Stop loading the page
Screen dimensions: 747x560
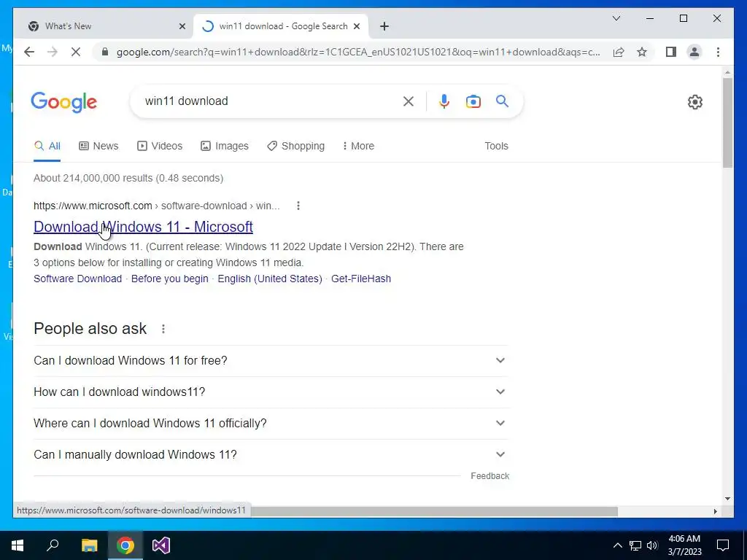pyautogui.click(x=76, y=52)
